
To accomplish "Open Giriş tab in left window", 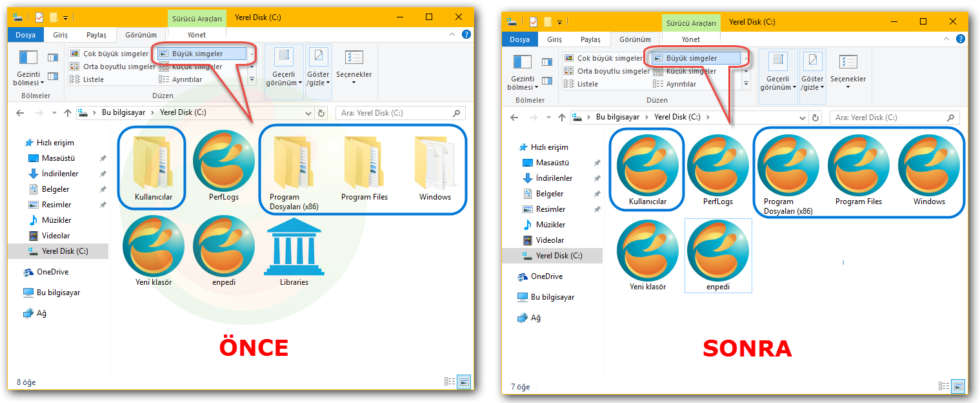I will [61, 35].
